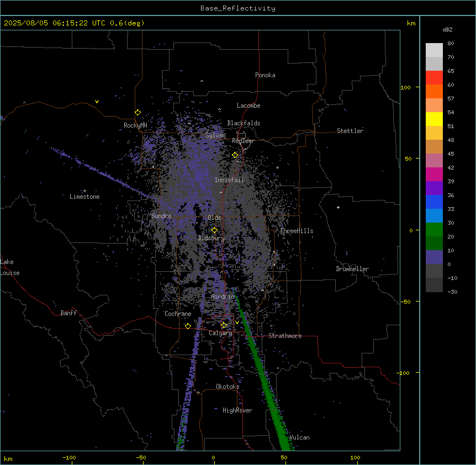Select the yellow diamond marker above Calgary label
This screenshot has width=476, height=465.
[x=224, y=325]
